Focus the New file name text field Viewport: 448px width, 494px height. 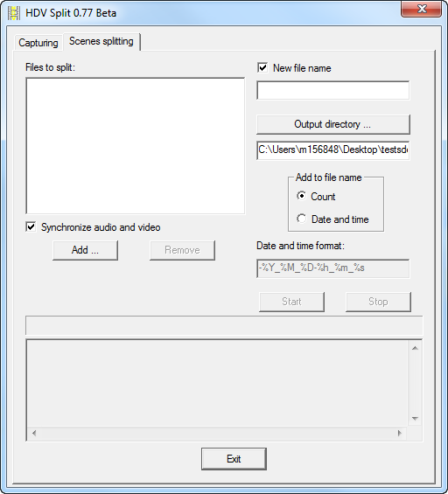click(332, 90)
